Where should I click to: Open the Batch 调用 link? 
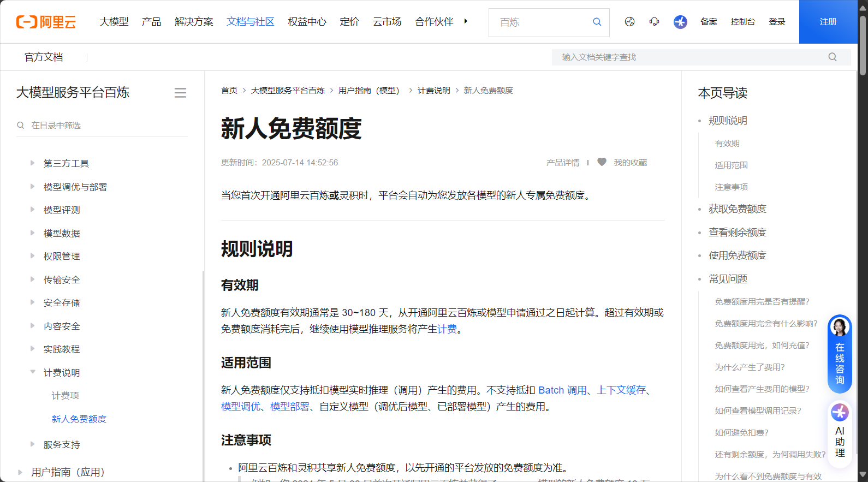pyautogui.click(x=562, y=390)
